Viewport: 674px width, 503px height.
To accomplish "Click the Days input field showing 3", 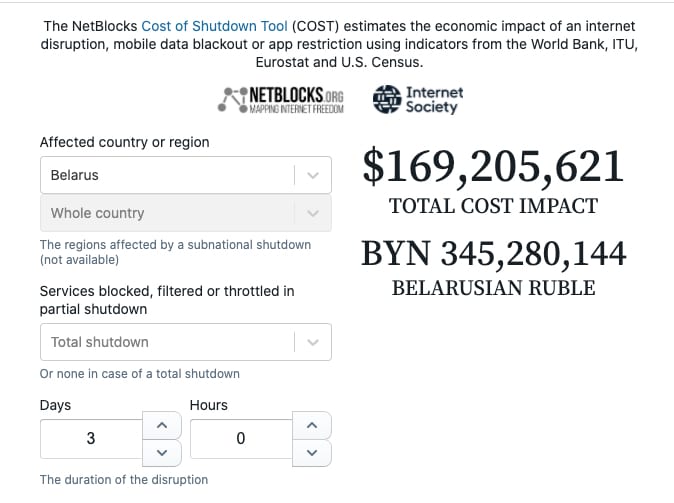I will click(x=91, y=439).
